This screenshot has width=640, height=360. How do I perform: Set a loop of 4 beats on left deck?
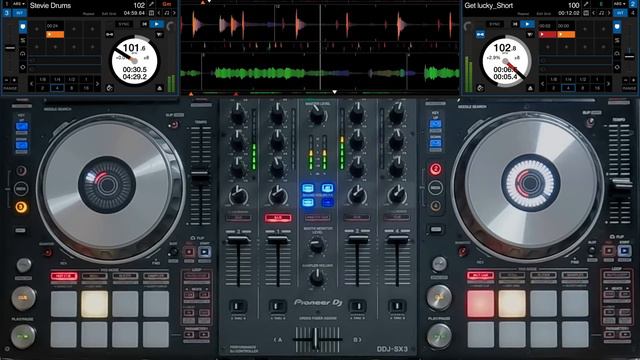click(57, 88)
